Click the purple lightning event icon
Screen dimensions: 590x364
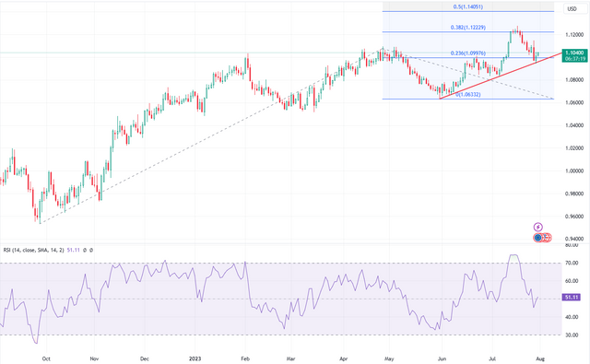(x=538, y=227)
